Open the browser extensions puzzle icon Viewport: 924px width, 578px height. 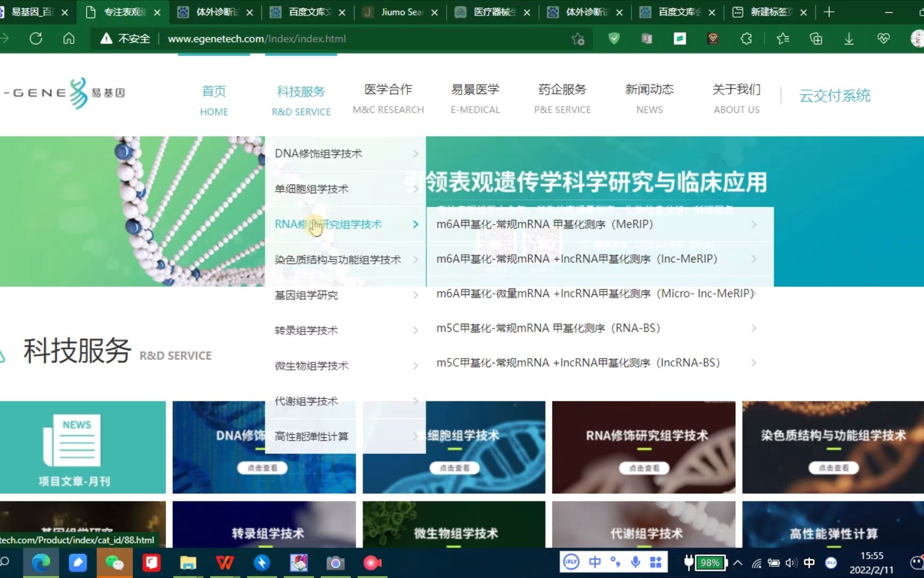[746, 39]
